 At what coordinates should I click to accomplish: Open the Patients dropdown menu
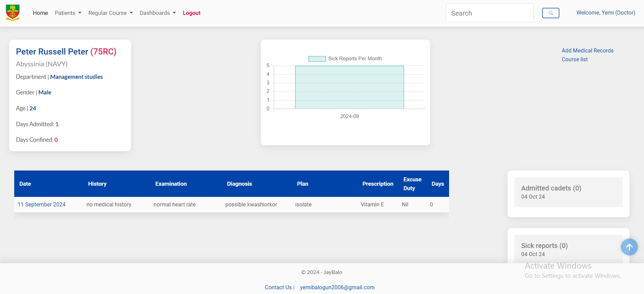click(x=68, y=13)
